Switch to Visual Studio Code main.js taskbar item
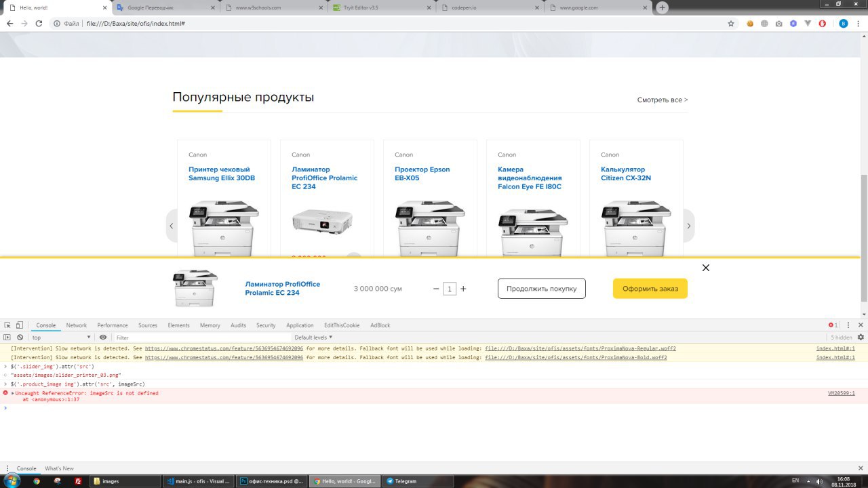Image resolution: width=868 pixels, height=488 pixels. pyautogui.click(x=199, y=481)
